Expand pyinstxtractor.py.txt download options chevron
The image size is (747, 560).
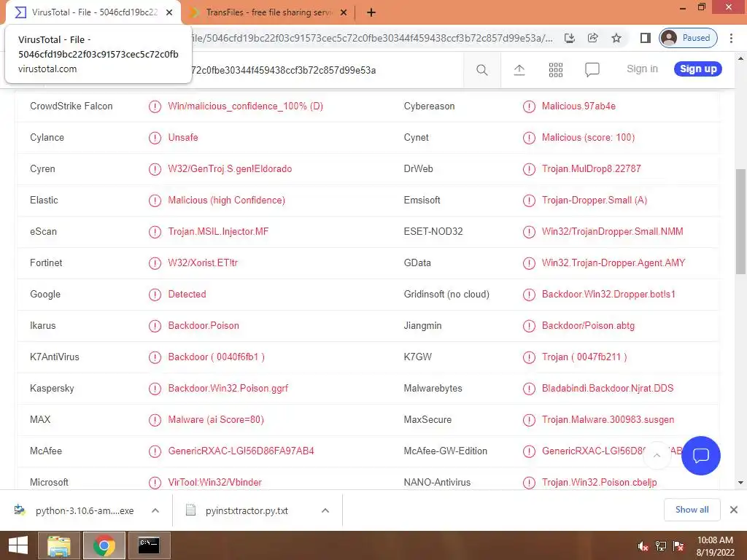click(325, 510)
